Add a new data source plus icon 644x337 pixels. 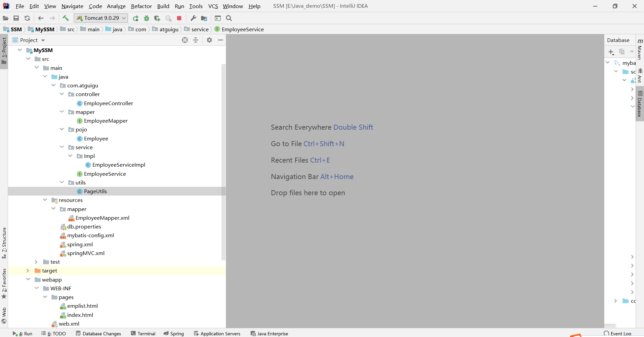pyautogui.click(x=611, y=52)
